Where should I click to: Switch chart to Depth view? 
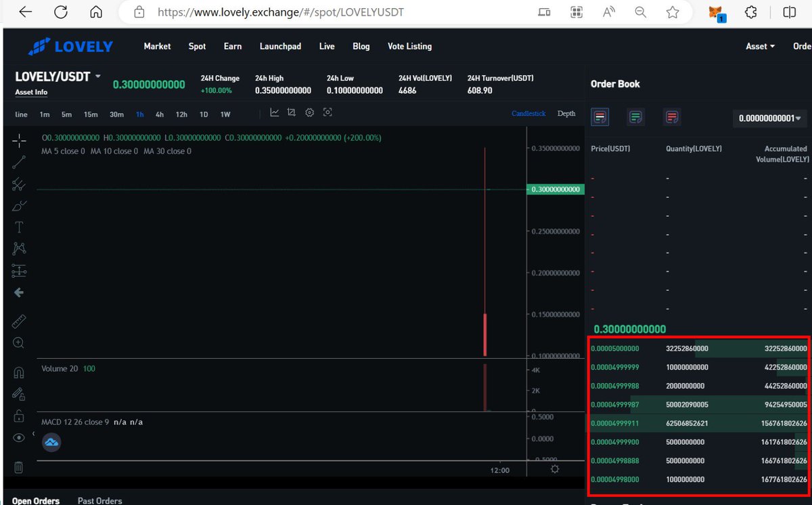566,113
